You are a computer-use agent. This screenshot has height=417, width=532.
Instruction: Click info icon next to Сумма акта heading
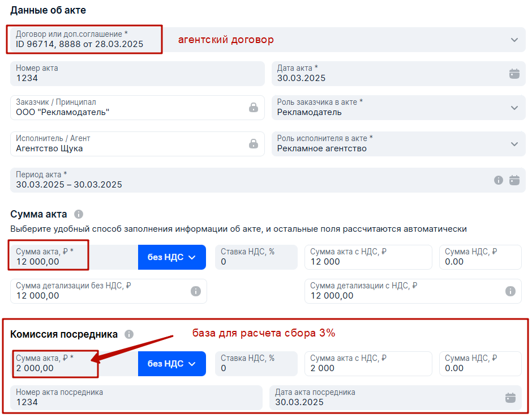pos(78,214)
